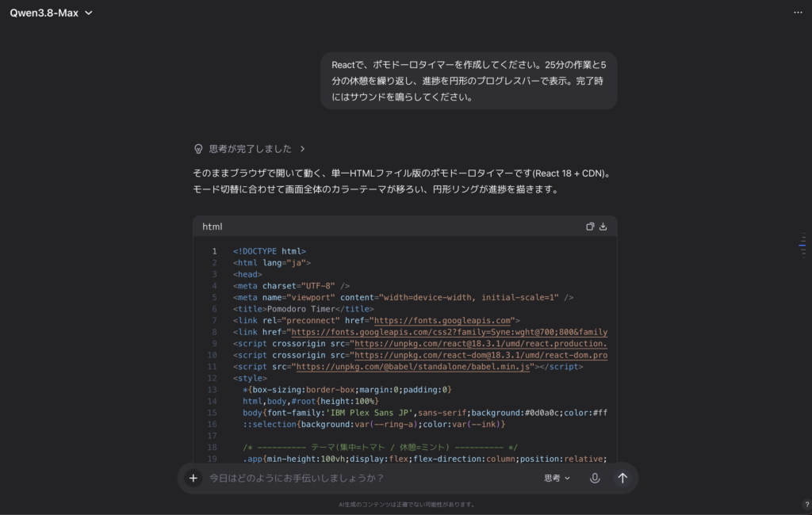Open the unpkg react-dom link
The image size is (812, 515).
tap(481, 355)
